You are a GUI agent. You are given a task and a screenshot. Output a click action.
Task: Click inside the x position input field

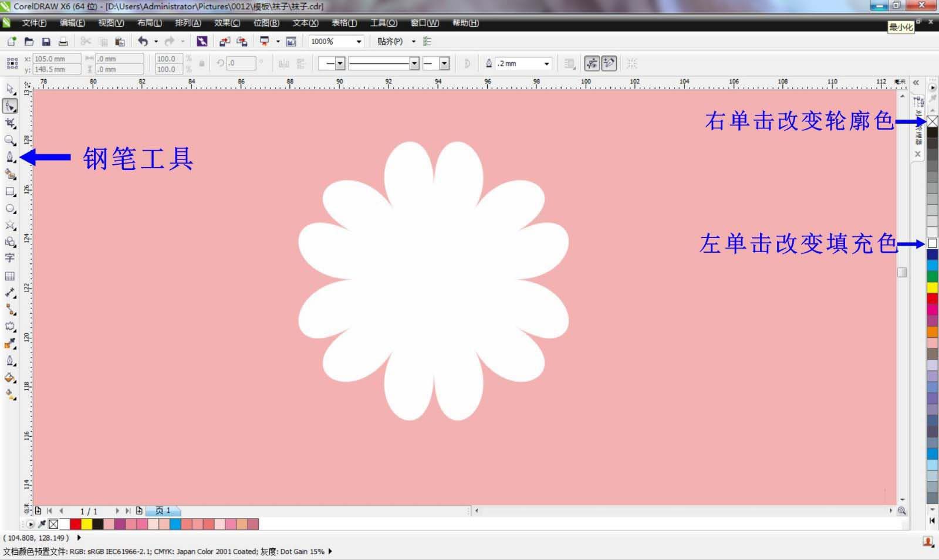pyautogui.click(x=56, y=59)
